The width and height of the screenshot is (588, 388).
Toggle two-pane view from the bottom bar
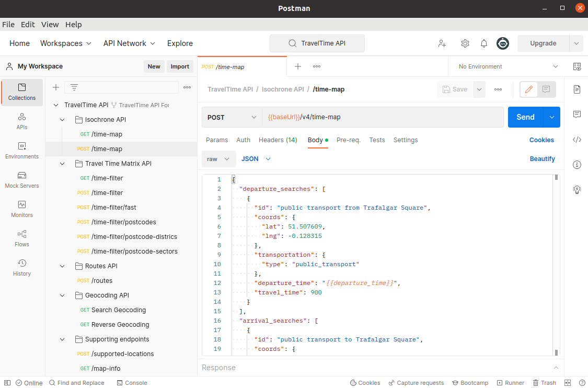(567, 382)
